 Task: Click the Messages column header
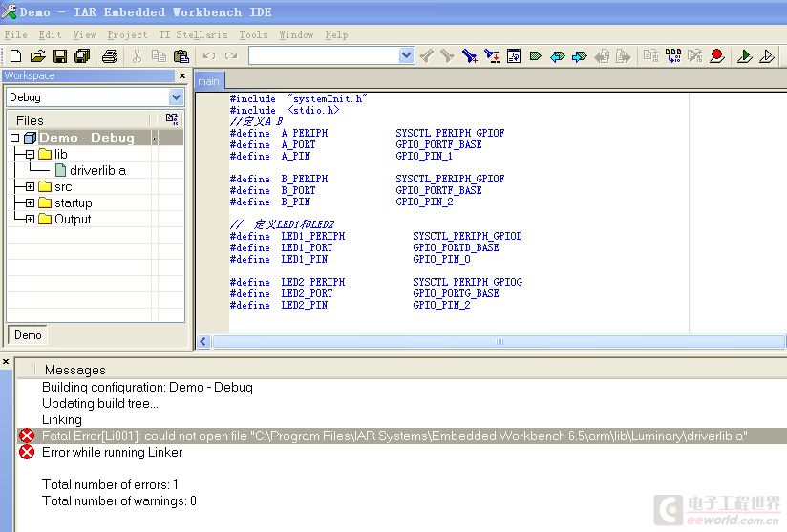74,370
